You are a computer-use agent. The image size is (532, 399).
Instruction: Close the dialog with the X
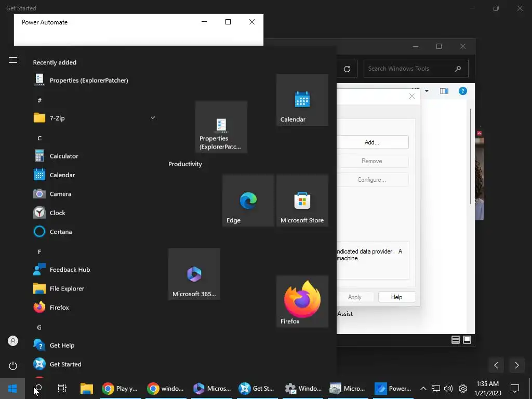pyautogui.click(x=412, y=96)
